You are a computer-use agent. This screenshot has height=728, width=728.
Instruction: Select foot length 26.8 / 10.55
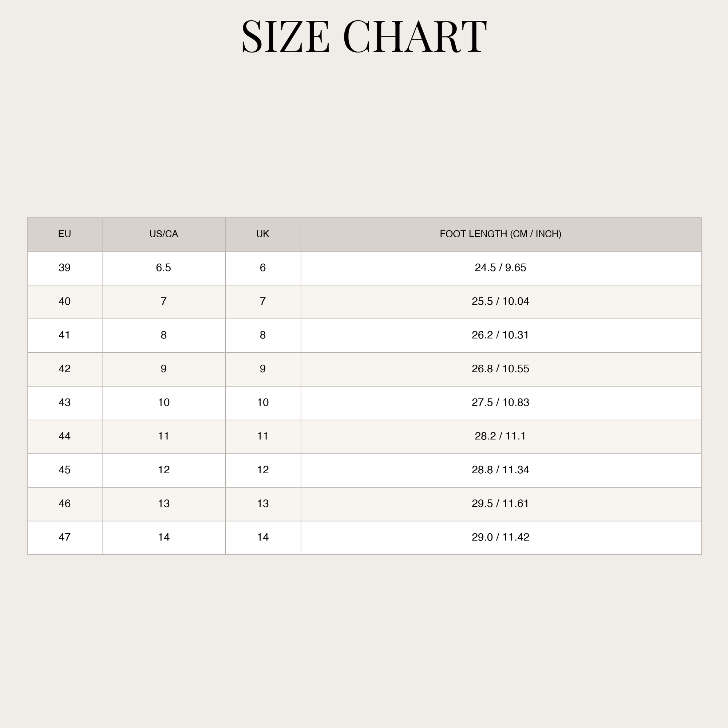tap(501, 369)
